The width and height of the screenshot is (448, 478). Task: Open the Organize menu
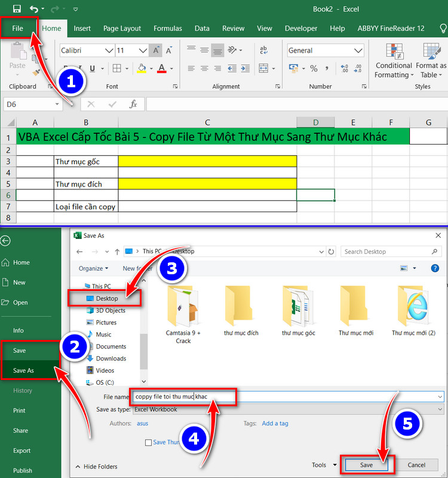(93, 268)
